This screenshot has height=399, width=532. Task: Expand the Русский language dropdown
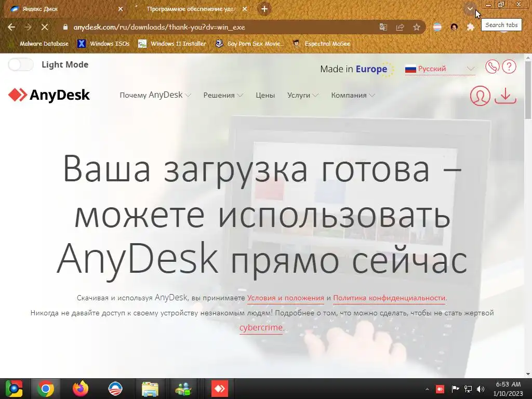pos(440,69)
